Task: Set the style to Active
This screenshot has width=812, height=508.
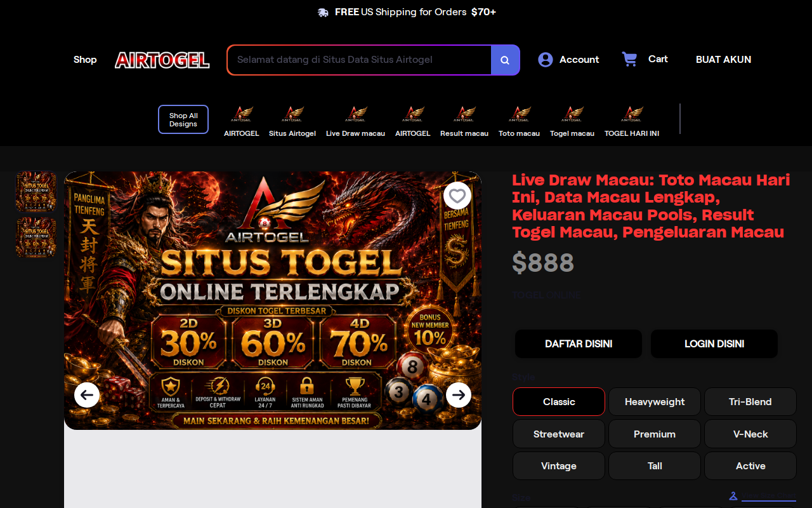Action: click(x=750, y=466)
